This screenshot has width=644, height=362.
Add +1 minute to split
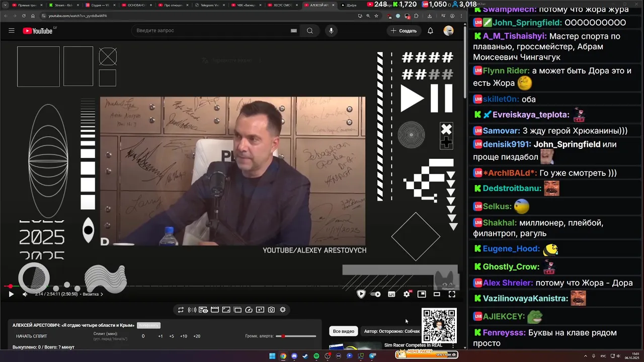[x=160, y=336]
